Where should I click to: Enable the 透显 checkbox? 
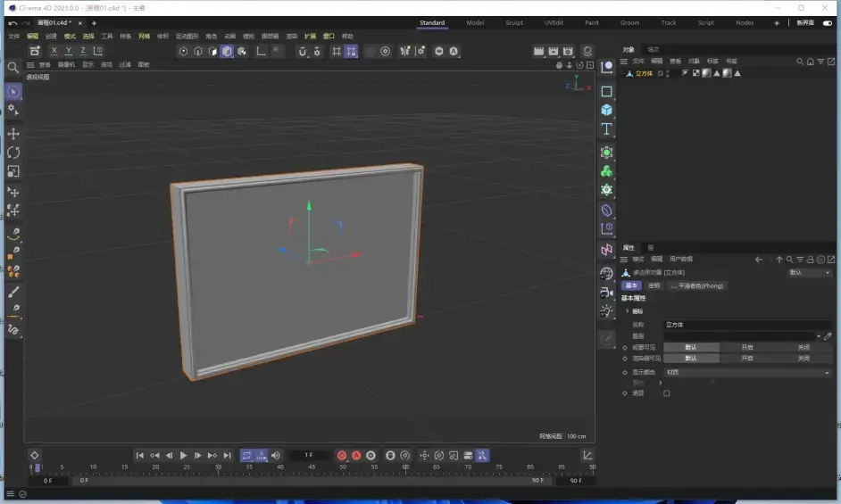[667, 393]
